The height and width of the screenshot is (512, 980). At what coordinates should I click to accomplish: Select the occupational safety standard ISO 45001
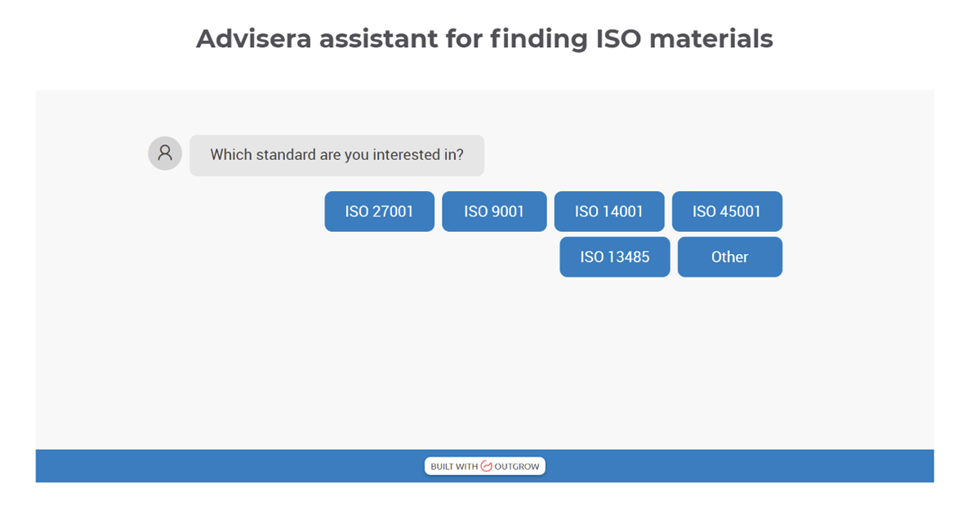point(727,211)
